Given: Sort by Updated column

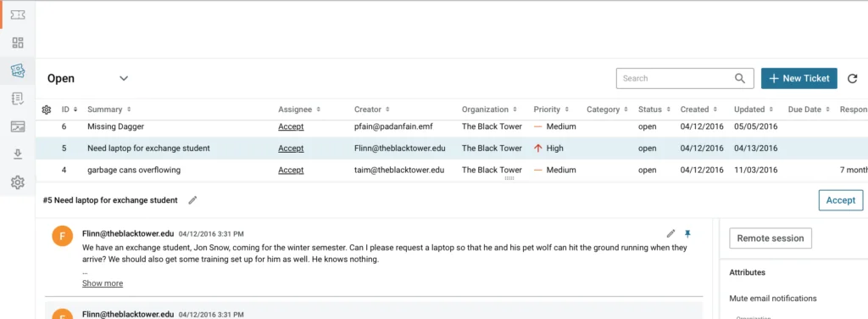Looking at the screenshot, I should (x=754, y=109).
